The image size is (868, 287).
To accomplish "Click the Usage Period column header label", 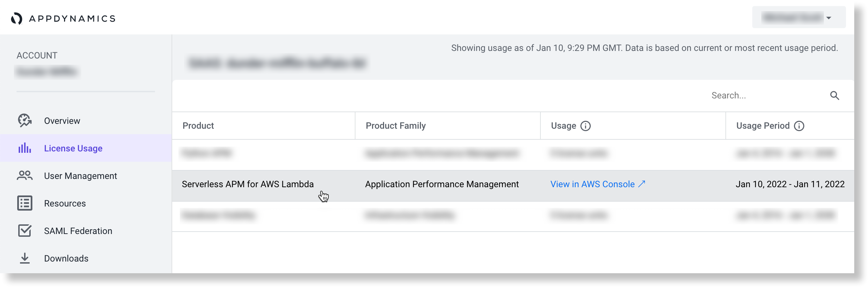I will coord(763,126).
